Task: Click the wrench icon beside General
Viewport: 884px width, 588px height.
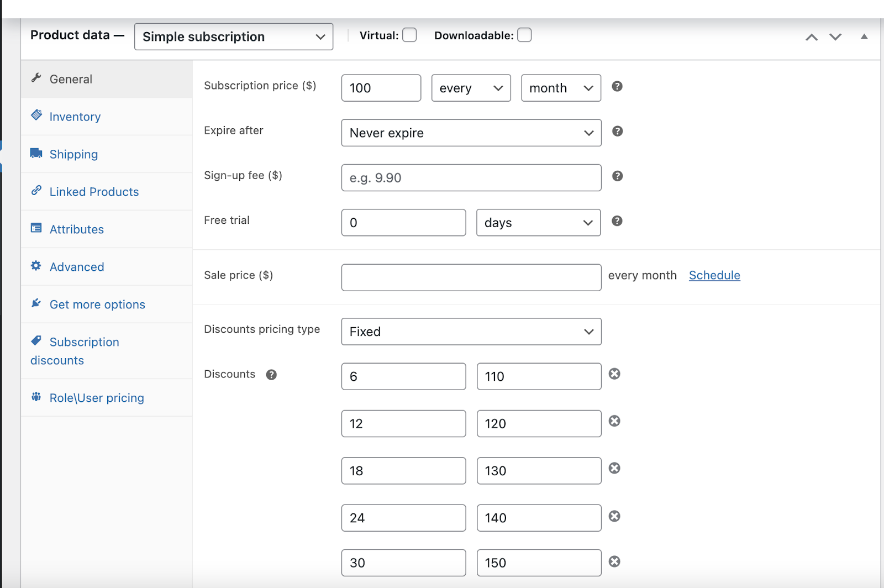Action: (36, 78)
